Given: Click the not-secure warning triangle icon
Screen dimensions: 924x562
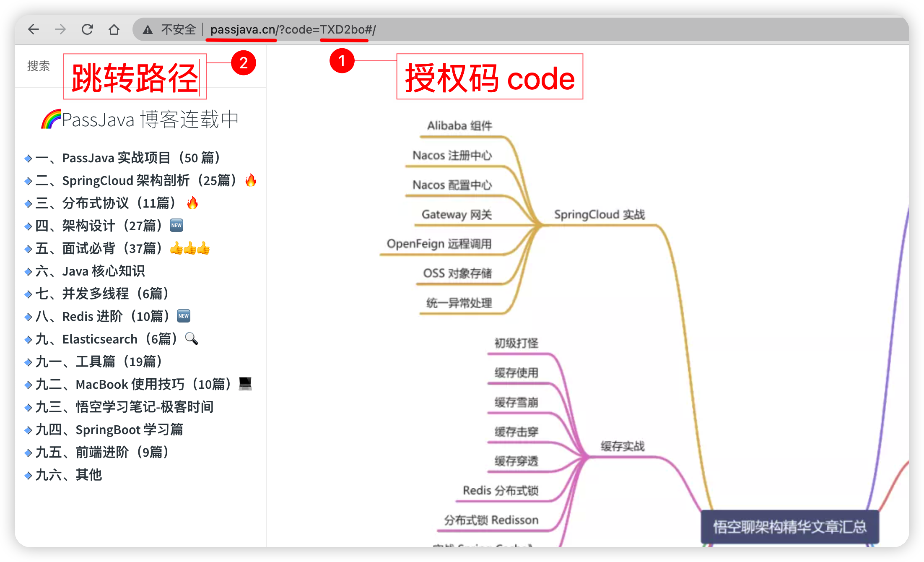Looking at the screenshot, I should [x=148, y=30].
